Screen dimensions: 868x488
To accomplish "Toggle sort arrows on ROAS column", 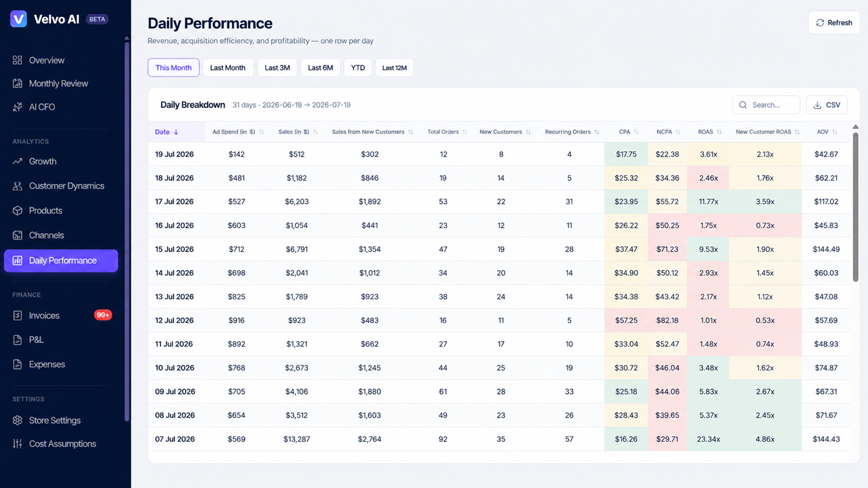I will coord(719,132).
